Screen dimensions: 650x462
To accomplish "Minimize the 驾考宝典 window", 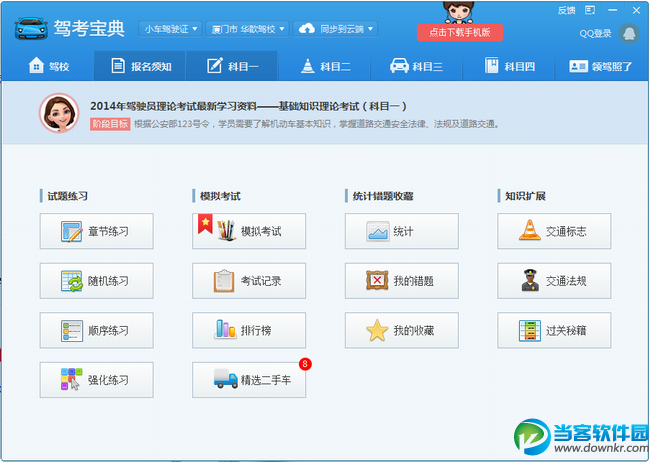I will coord(613,10).
